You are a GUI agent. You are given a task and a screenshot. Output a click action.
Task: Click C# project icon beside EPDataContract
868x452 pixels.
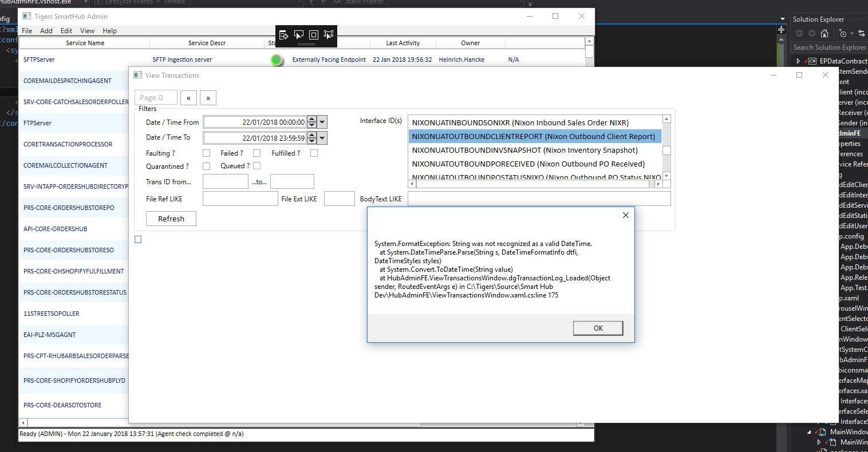tap(813, 61)
